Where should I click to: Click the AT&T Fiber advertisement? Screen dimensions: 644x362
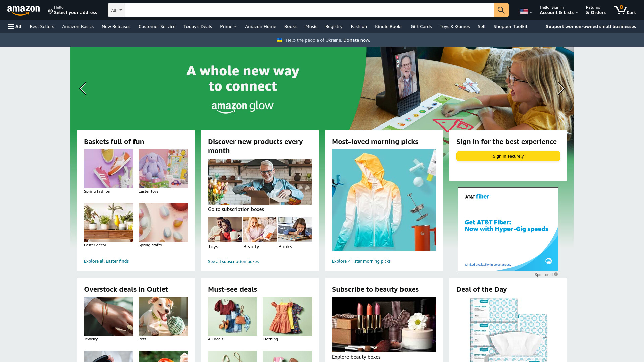508,229
